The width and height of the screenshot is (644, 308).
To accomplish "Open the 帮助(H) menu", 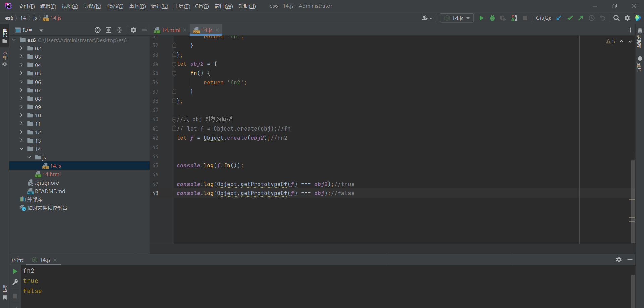I will 247,6.
